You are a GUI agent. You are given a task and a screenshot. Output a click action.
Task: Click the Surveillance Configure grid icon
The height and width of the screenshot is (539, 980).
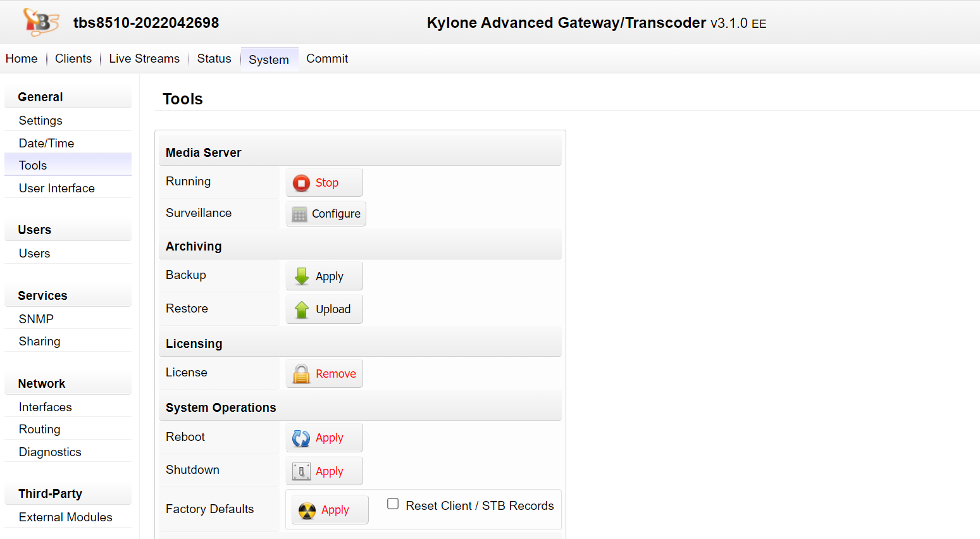point(299,214)
